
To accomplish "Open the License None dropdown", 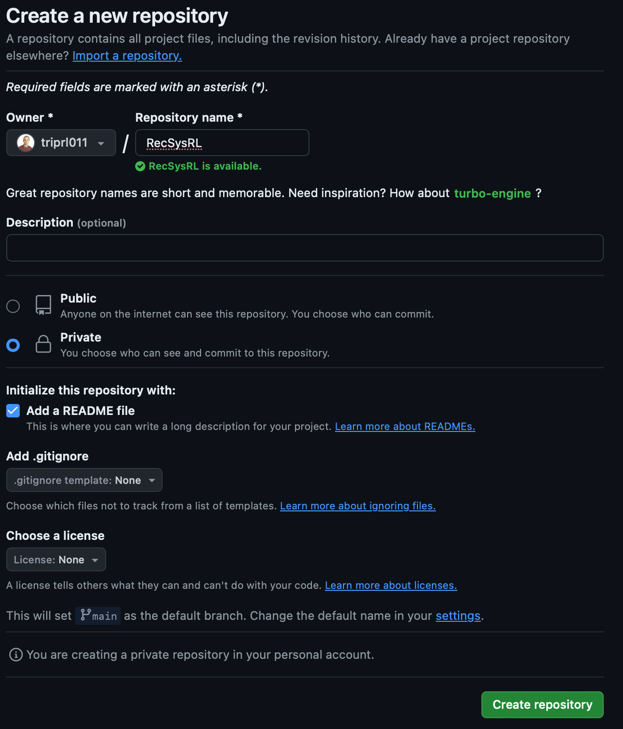I will tap(56, 560).
